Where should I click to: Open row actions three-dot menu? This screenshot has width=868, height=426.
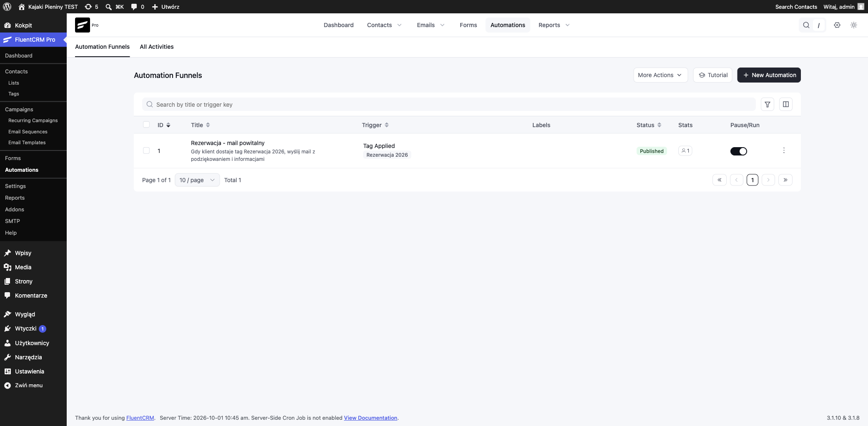pos(784,150)
